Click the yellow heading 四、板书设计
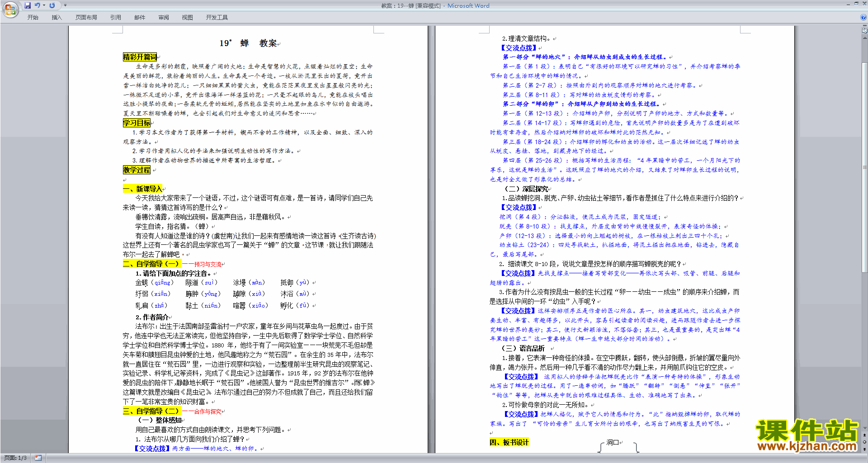The image size is (868, 463). point(509,442)
